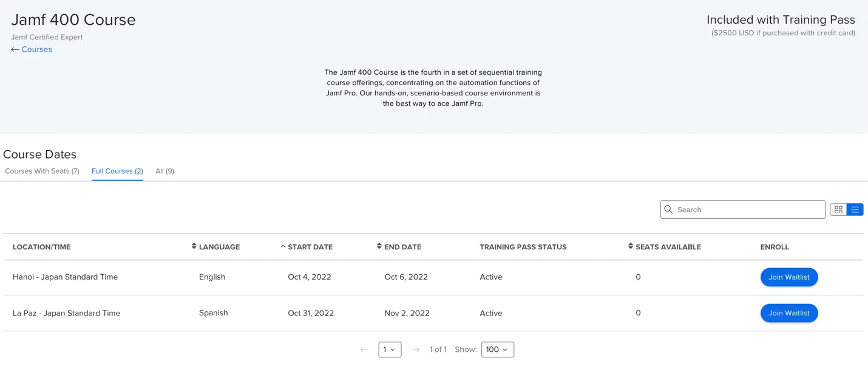Viewport: 868px width, 375px height.
Task: Open the Show 100 results dropdown
Action: click(497, 349)
